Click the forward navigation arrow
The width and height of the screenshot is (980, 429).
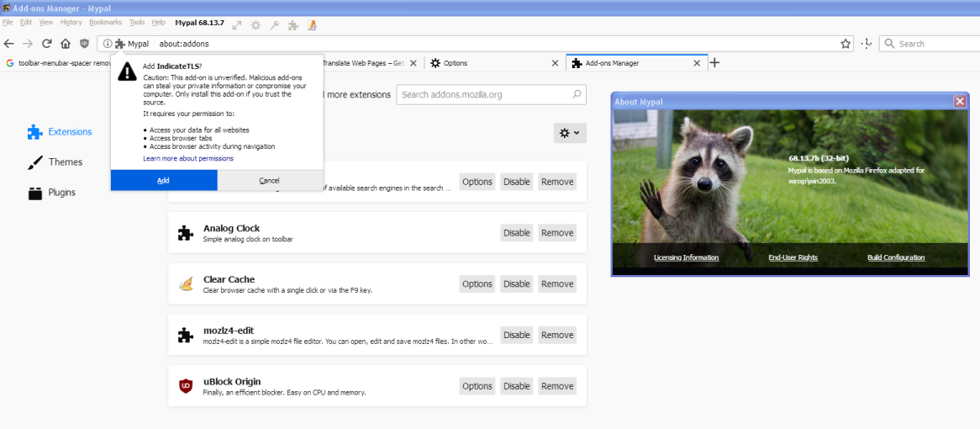[28, 44]
